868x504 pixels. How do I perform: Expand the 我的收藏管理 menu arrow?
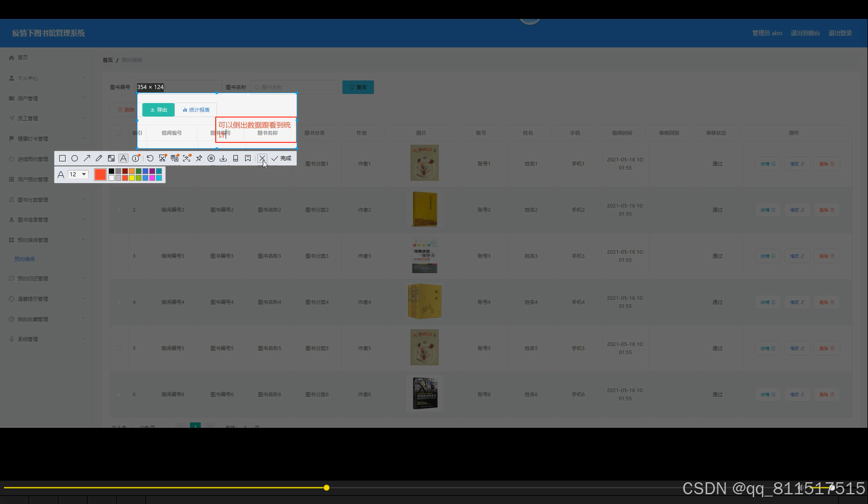83,319
